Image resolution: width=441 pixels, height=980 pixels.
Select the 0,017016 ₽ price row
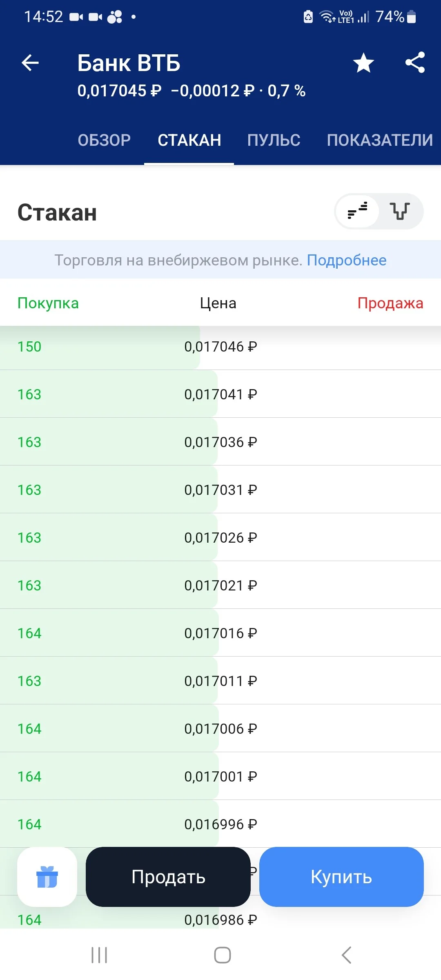[220, 633]
